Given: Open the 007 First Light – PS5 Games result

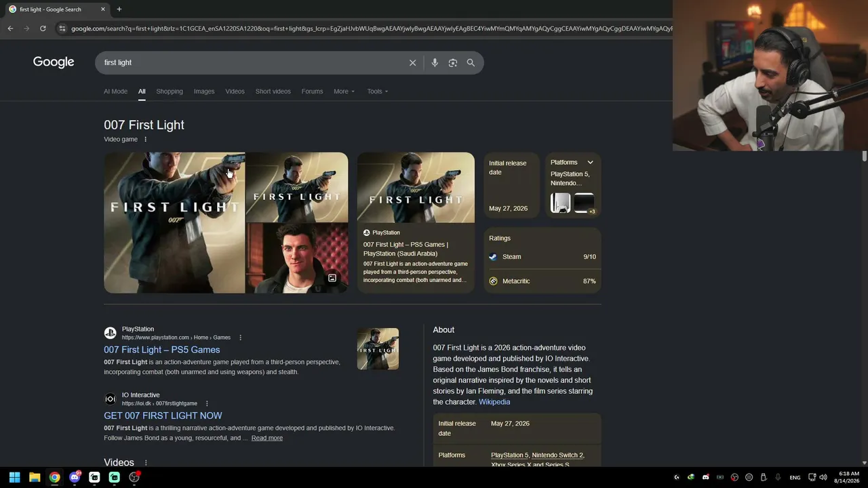Looking at the screenshot, I should pos(162,350).
